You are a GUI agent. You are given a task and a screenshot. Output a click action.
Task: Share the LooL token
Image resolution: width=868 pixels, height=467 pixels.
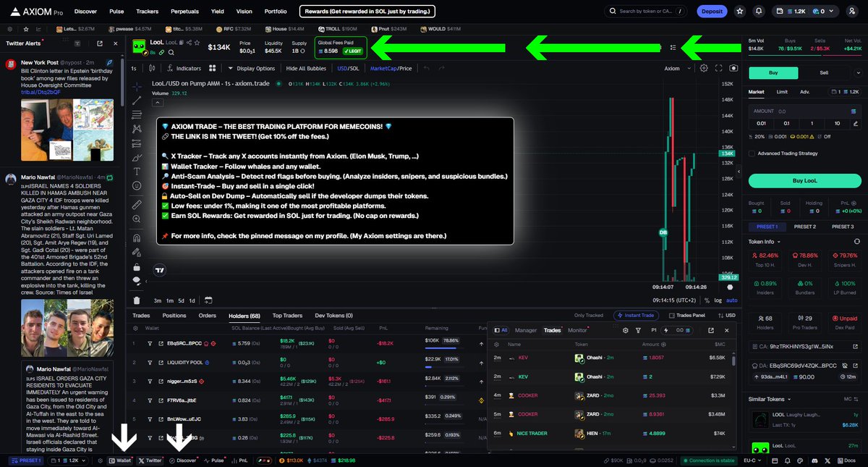tap(187, 43)
